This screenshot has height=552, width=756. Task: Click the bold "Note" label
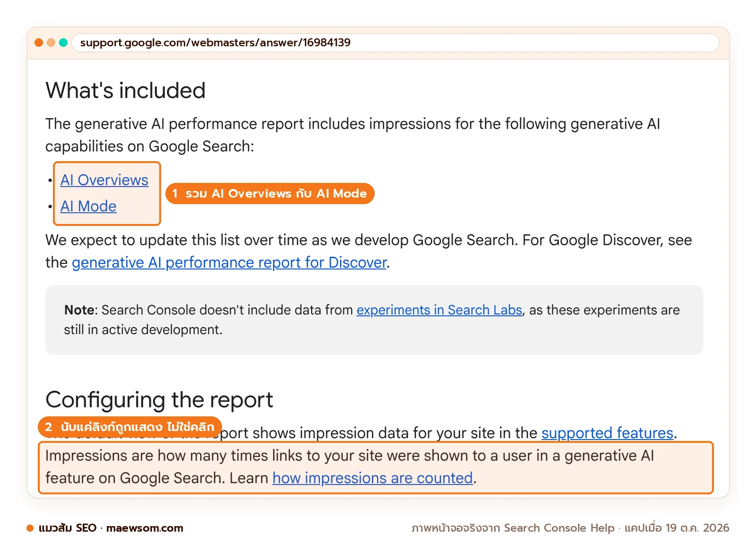(79, 310)
